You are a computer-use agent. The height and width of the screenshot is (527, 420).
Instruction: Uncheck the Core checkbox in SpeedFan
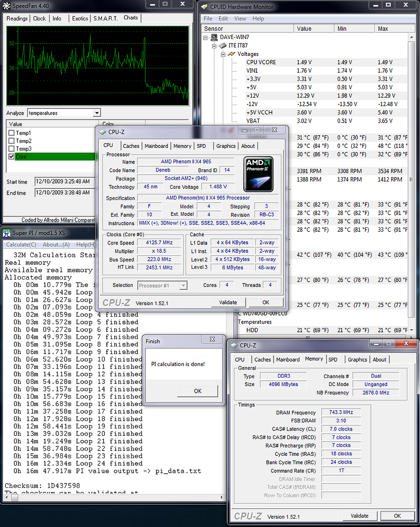pyautogui.click(x=11, y=157)
